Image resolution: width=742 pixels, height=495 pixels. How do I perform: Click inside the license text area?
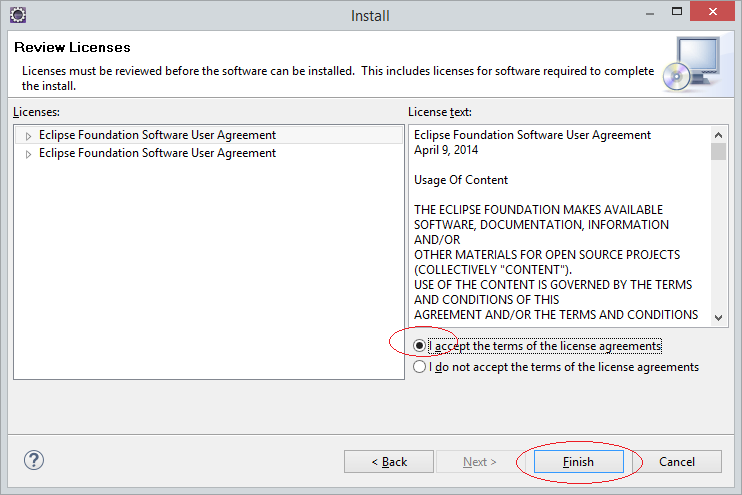pos(560,225)
